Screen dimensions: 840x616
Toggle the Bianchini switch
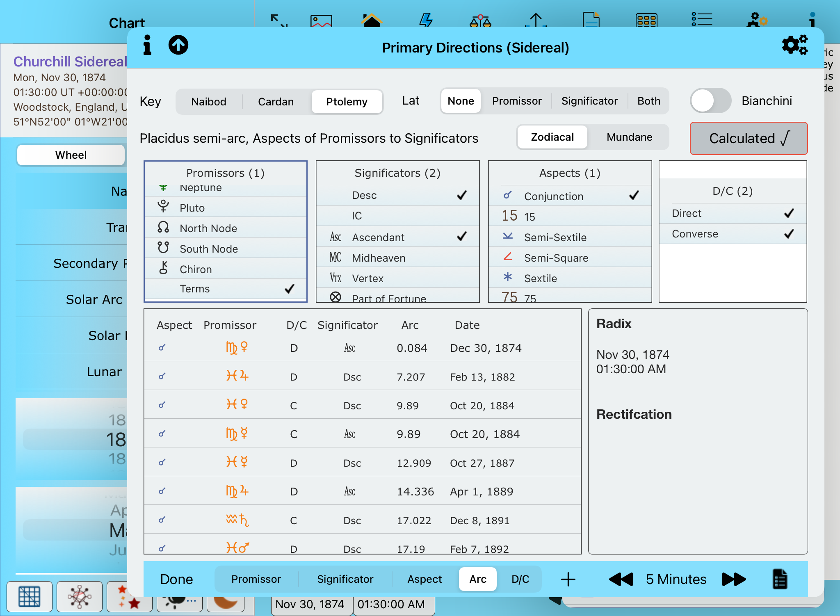pyautogui.click(x=710, y=101)
